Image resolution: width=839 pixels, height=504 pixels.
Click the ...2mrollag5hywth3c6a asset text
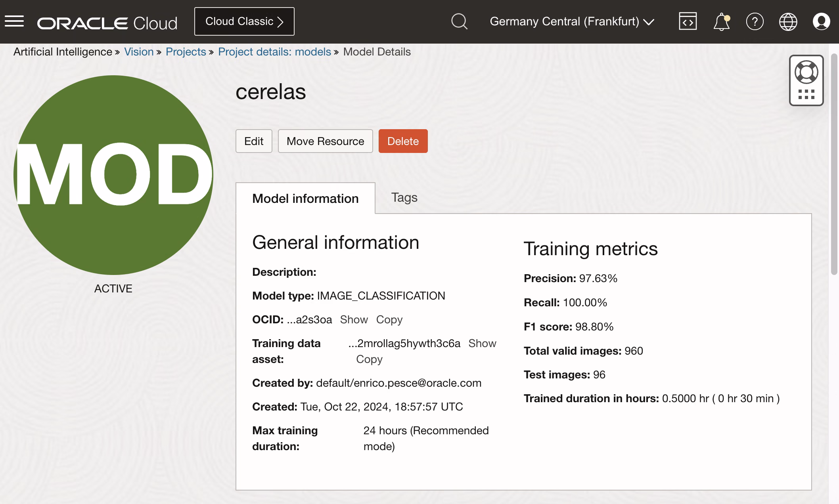(x=404, y=343)
